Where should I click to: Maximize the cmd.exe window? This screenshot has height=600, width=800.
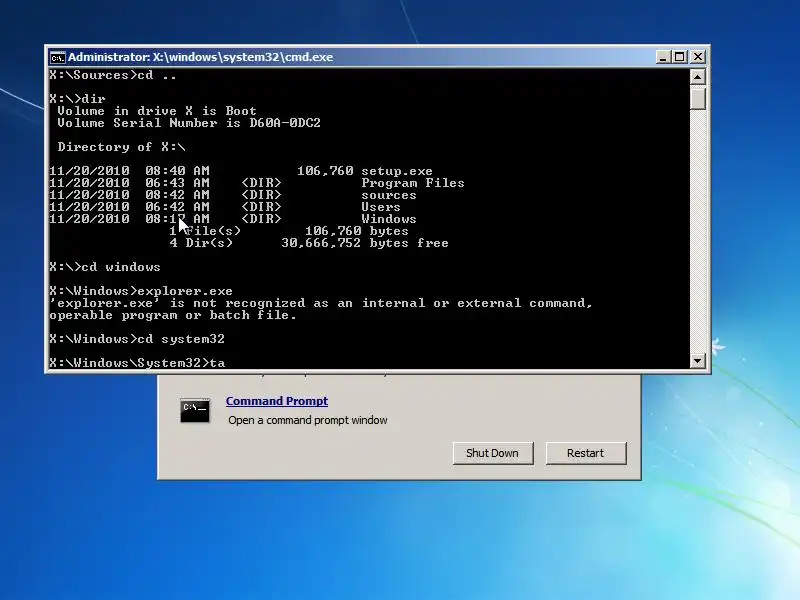[680, 57]
